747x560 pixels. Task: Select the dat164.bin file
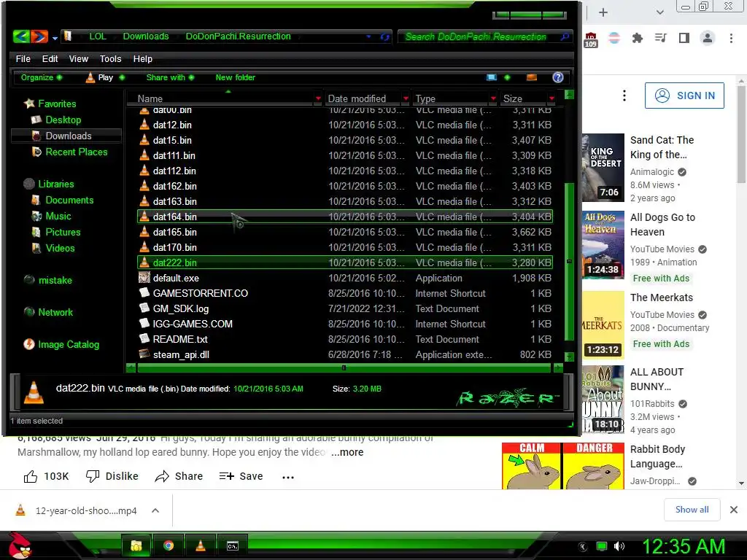tap(345, 217)
